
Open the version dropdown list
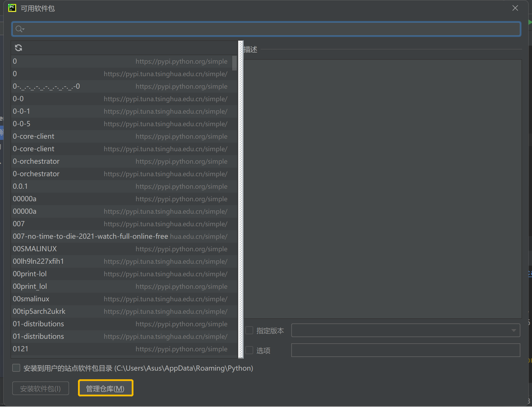pos(406,330)
